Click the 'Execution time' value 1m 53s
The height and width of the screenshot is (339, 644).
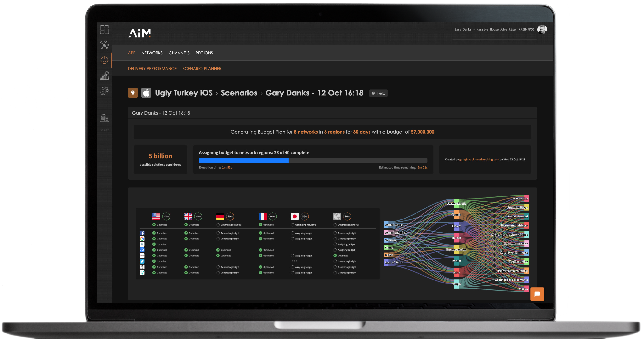pos(227,167)
